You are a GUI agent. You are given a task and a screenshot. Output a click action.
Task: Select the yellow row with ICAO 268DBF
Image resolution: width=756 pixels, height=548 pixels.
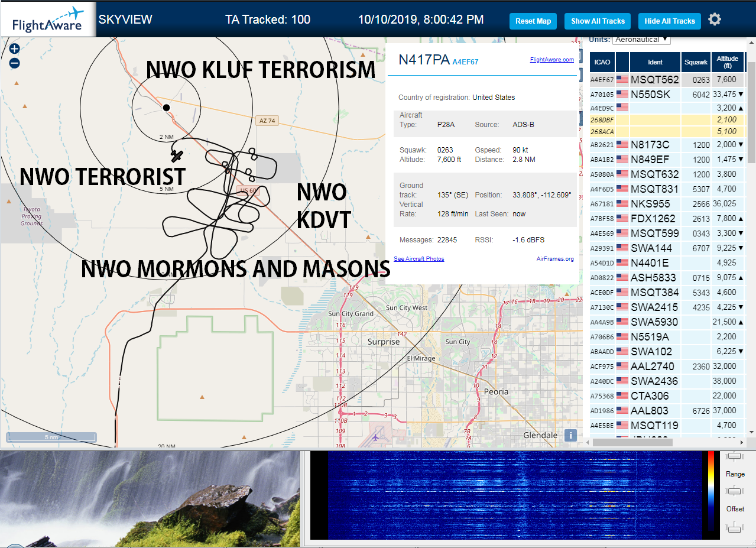[667, 119]
